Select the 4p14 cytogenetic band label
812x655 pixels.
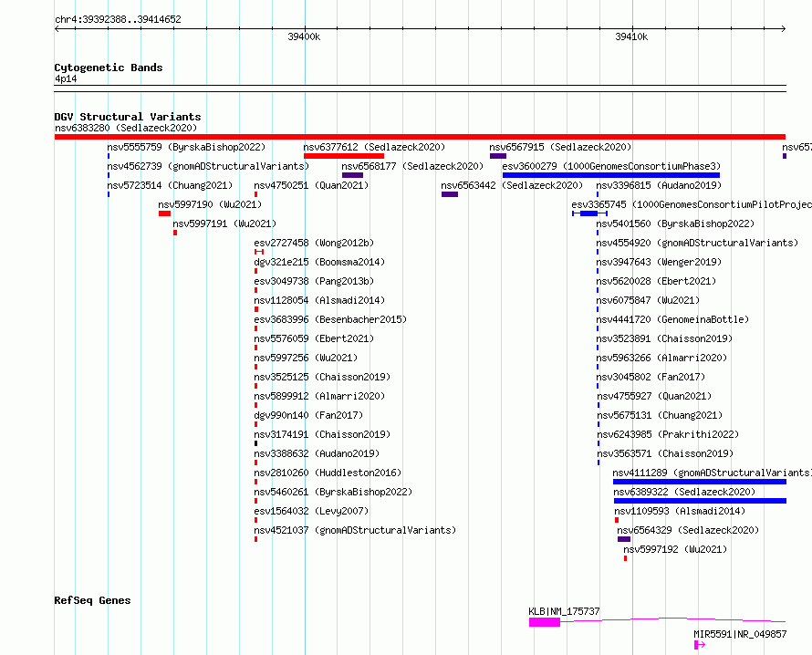point(66,78)
